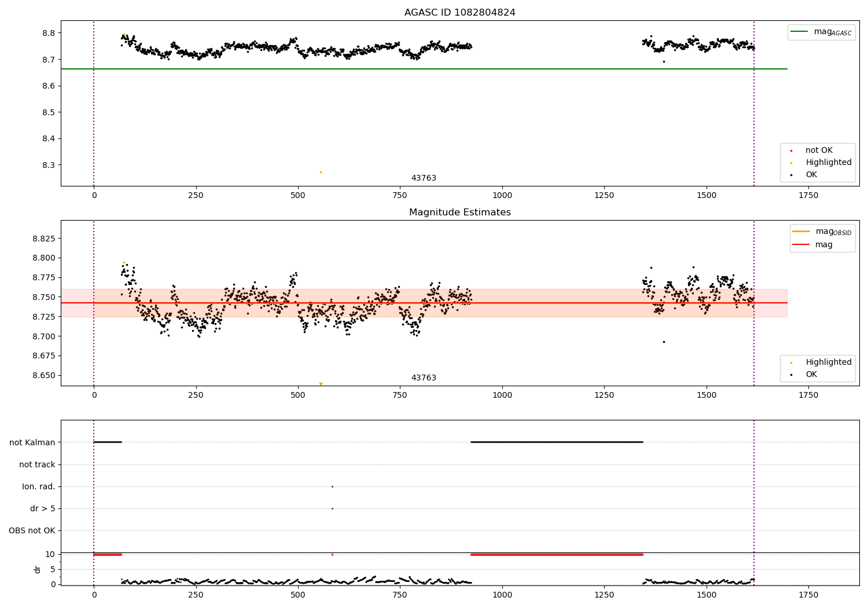This screenshot has height=608, width=868.
Task: Click the title 'AGASC ID 1082804824'
Action: pyautogui.click(x=459, y=12)
